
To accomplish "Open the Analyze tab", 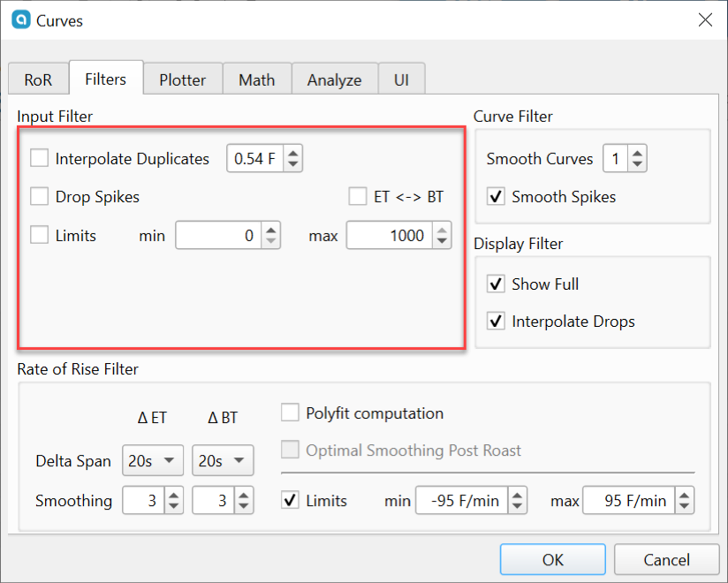I will coord(334,79).
